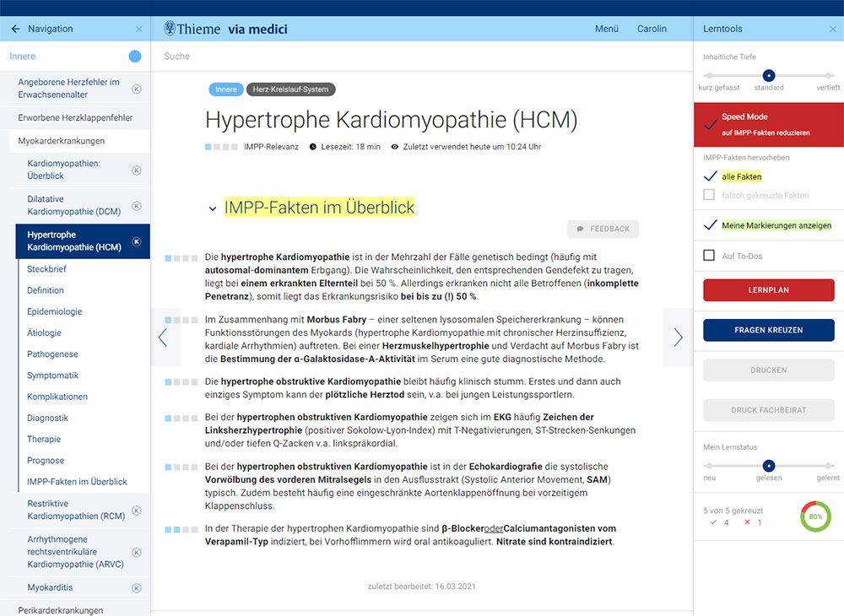Jump to Ätiologie section
844x616 pixels.
pyautogui.click(x=44, y=332)
